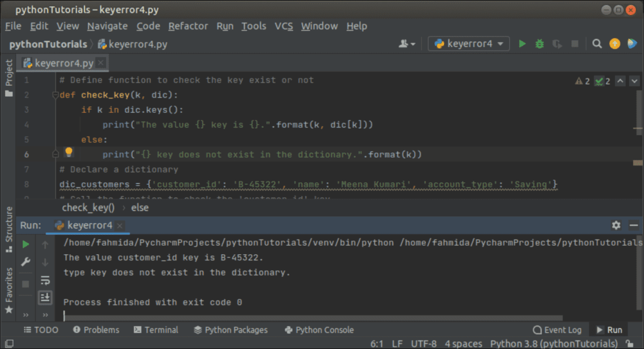
Task: Rerun keyerror4 in the Run panel
Action: coord(25,245)
